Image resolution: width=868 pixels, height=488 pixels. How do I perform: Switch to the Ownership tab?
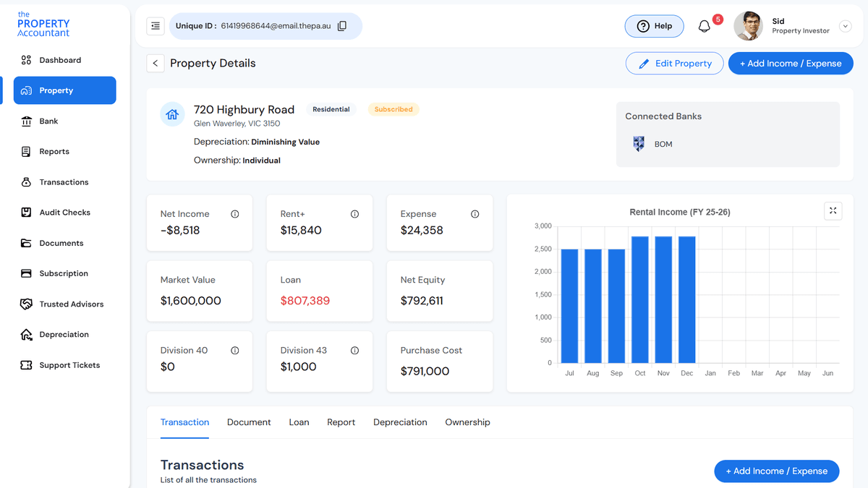click(467, 421)
